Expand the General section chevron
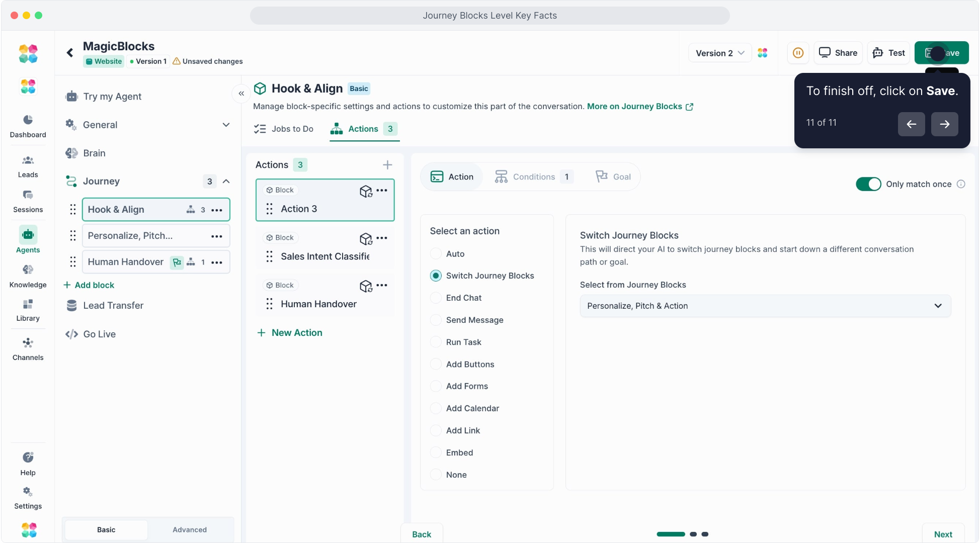 [226, 125]
